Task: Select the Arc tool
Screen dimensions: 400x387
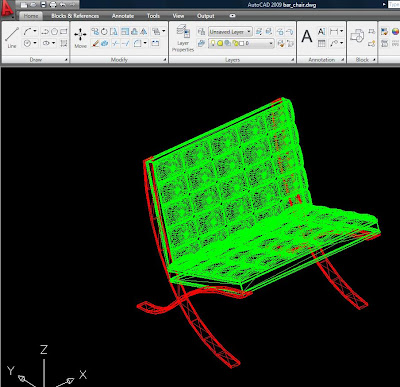Action: pyautogui.click(x=27, y=32)
